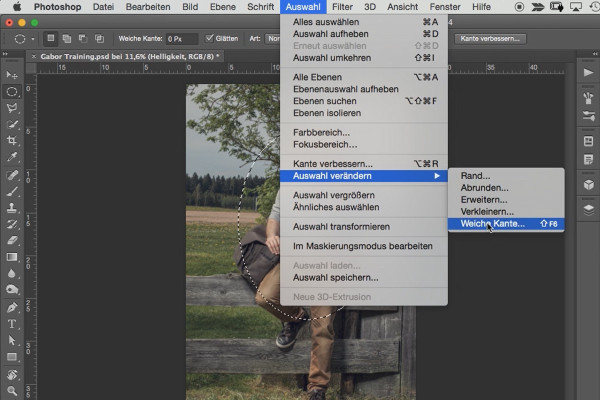Click the New selection mode icon
Image resolution: width=600 pixels, height=400 pixels.
(x=51, y=38)
